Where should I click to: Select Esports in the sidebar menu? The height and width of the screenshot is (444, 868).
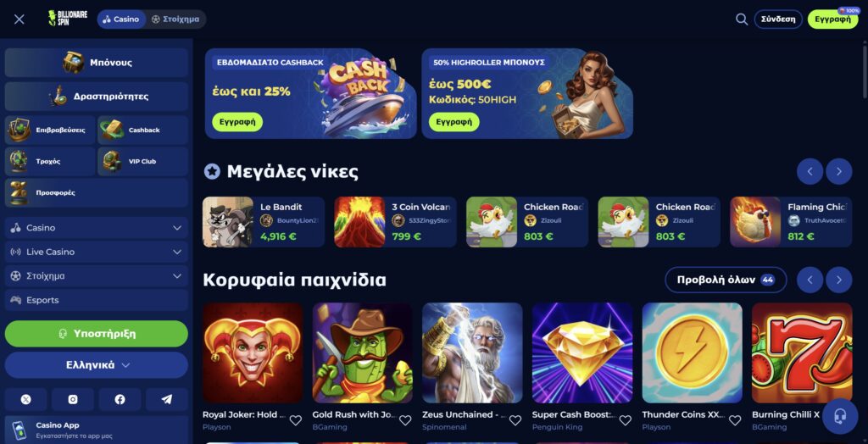[97, 300]
